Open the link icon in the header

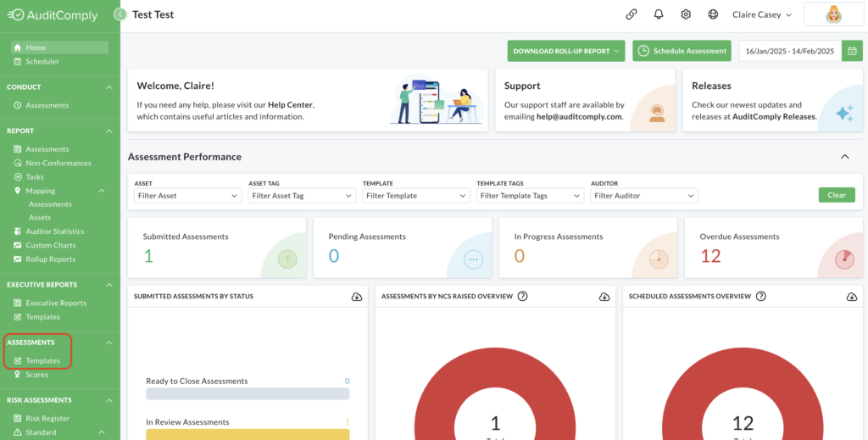click(631, 14)
